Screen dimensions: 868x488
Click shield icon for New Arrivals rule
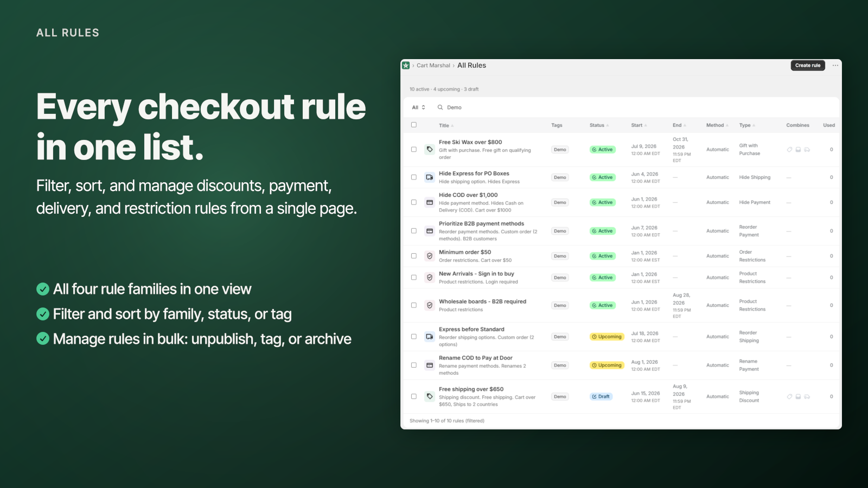point(430,278)
